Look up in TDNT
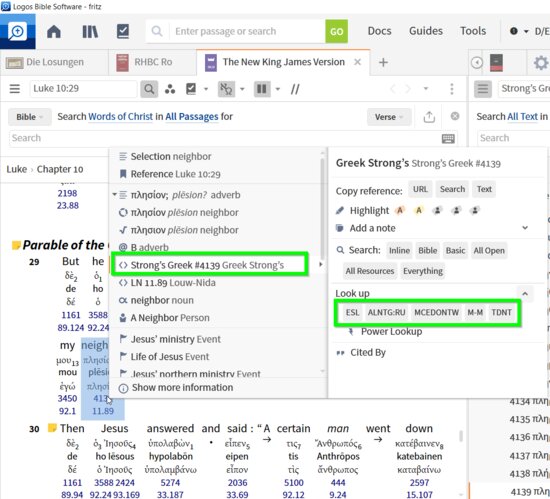The width and height of the screenshot is (550, 499). click(501, 312)
